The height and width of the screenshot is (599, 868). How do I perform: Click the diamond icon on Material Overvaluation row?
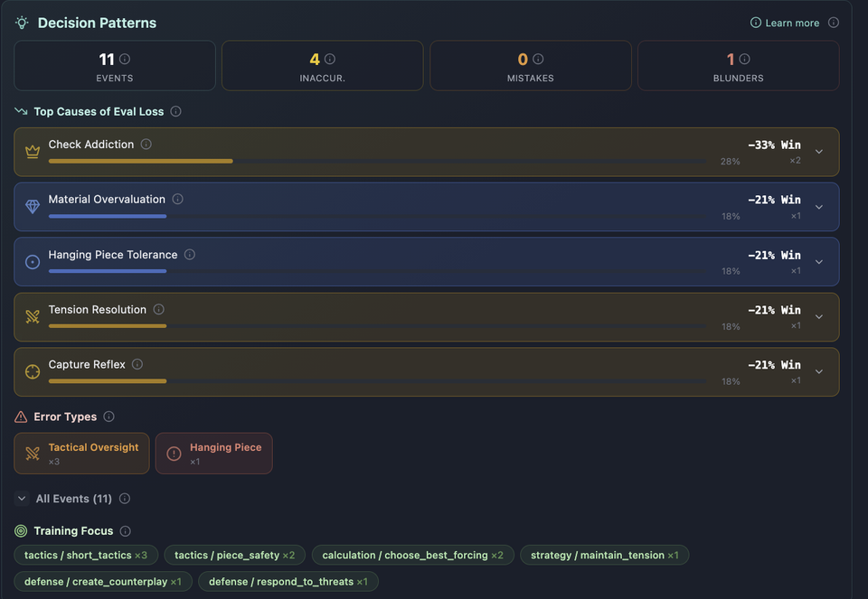(33, 206)
